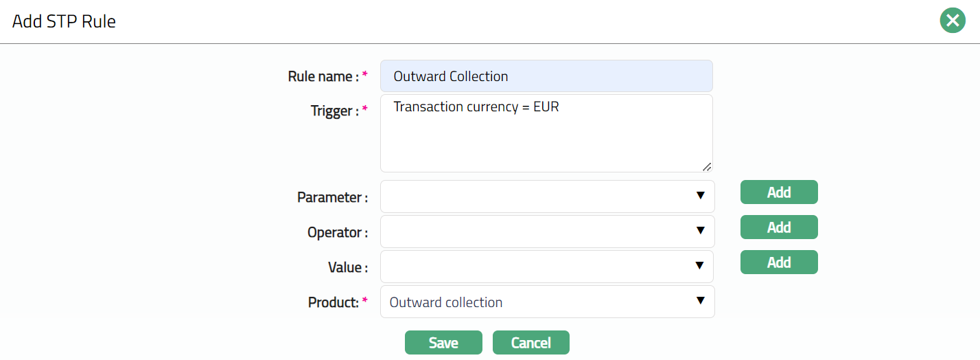Click the "Rule name" field label

click(323, 76)
